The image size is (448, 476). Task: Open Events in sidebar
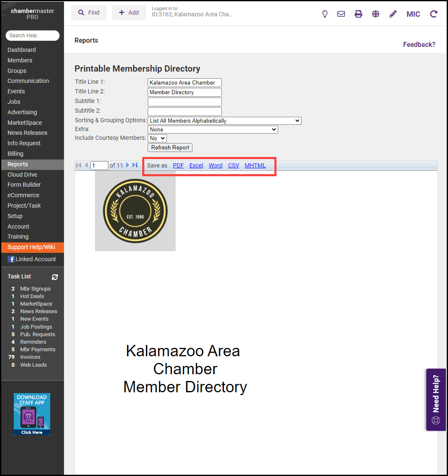pyautogui.click(x=16, y=91)
